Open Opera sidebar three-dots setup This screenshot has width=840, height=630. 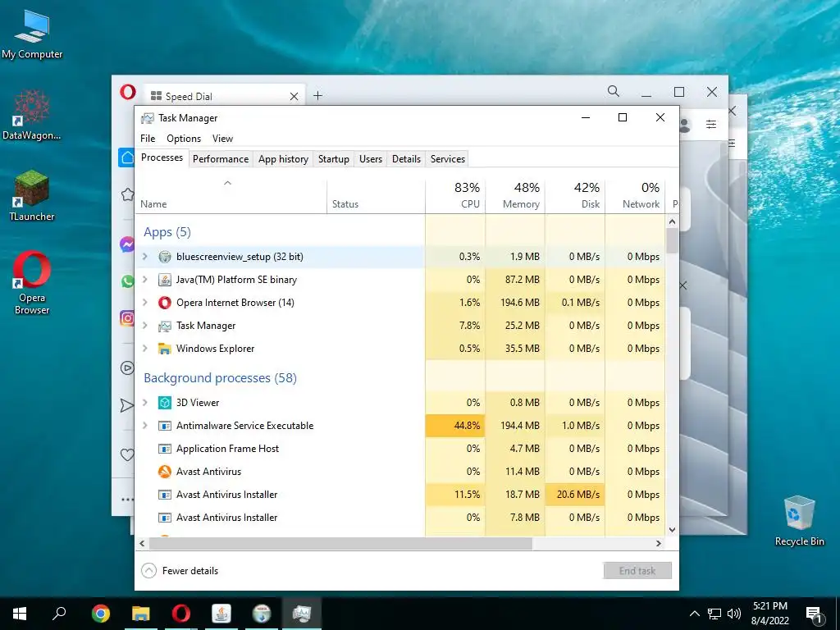point(127,500)
